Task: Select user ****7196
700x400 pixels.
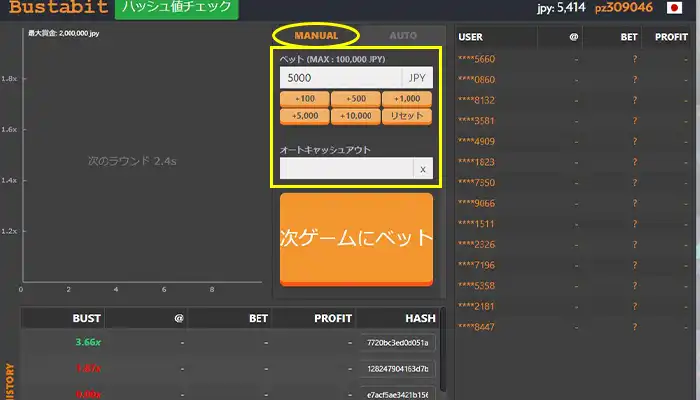Action: [476, 265]
